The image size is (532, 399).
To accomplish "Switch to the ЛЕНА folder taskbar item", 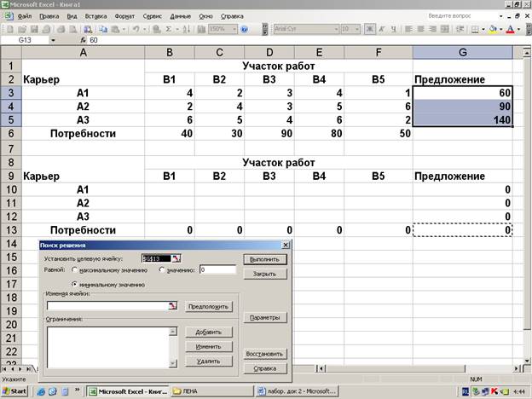I will click(x=211, y=391).
